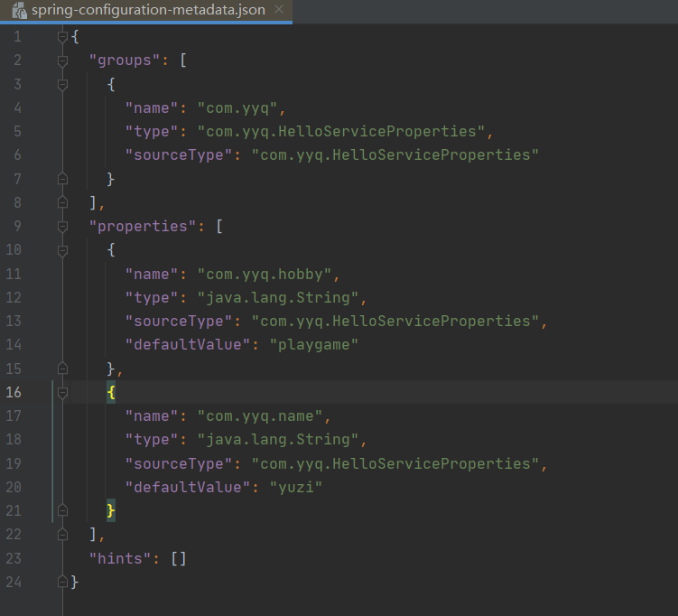Click the "defaultValue" key on line 20
Screen dimensions: 678x616
pyautogui.click(x=188, y=487)
